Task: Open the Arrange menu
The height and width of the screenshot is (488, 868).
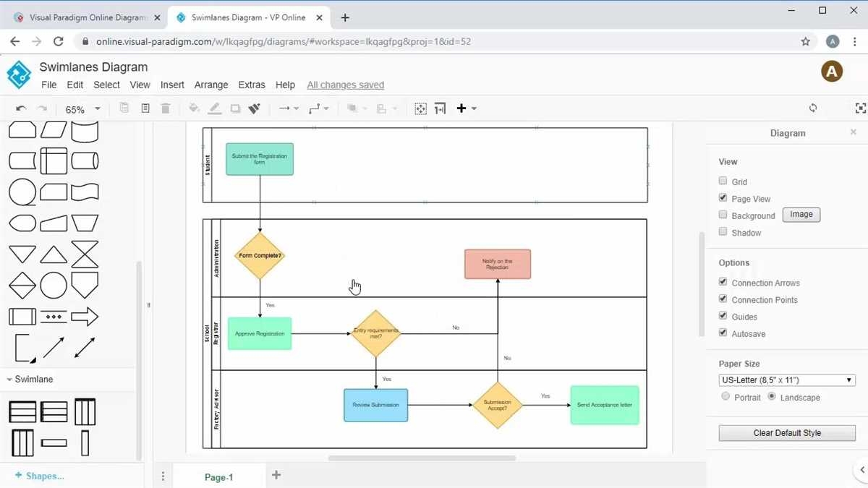Action: (210, 85)
